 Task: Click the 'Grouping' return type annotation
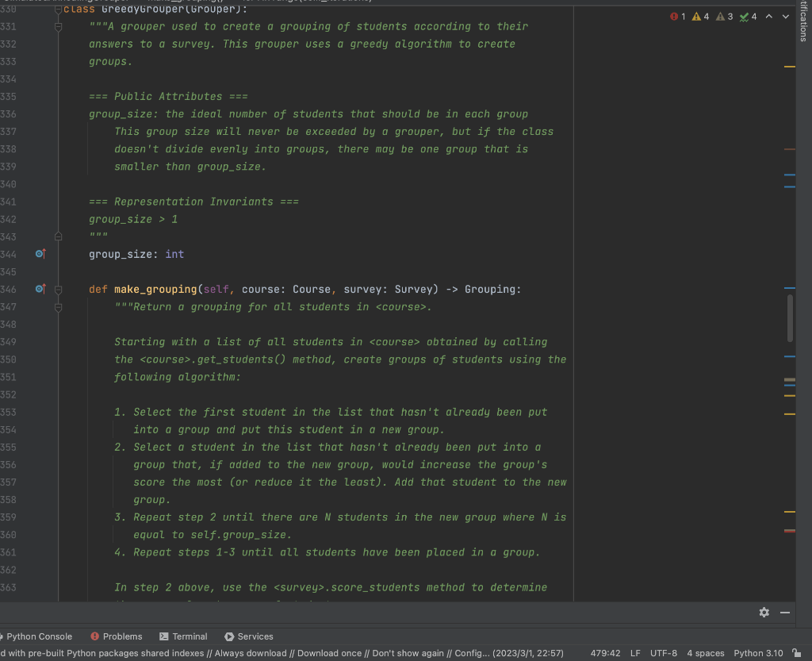click(489, 289)
